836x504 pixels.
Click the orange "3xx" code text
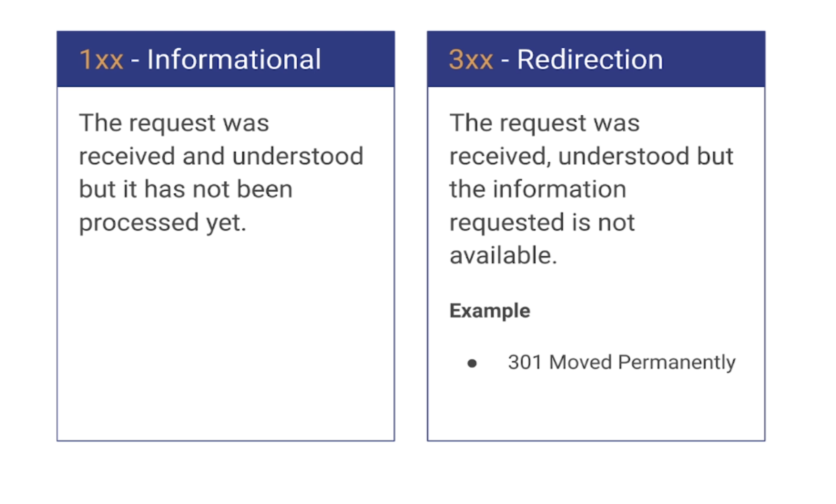point(471,60)
